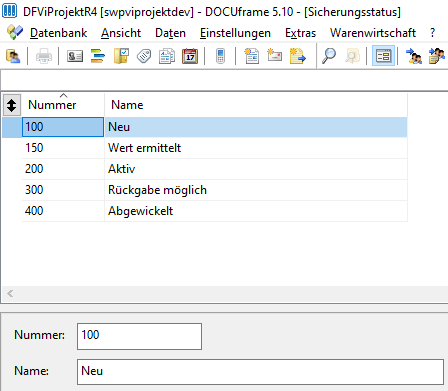Viewport: 448px width, 391px height.
Task: Click into the Name input field
Action: pos(260,372)
